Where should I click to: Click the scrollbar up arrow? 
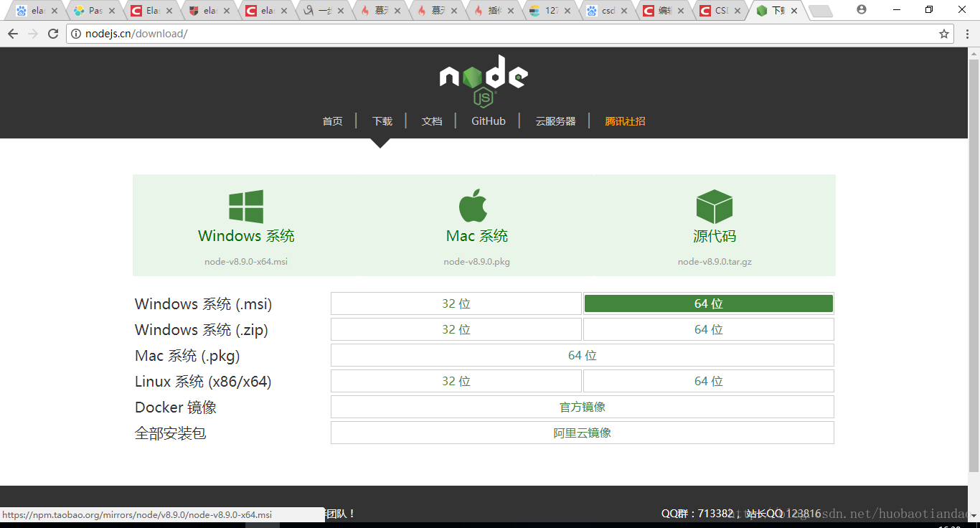974,53
